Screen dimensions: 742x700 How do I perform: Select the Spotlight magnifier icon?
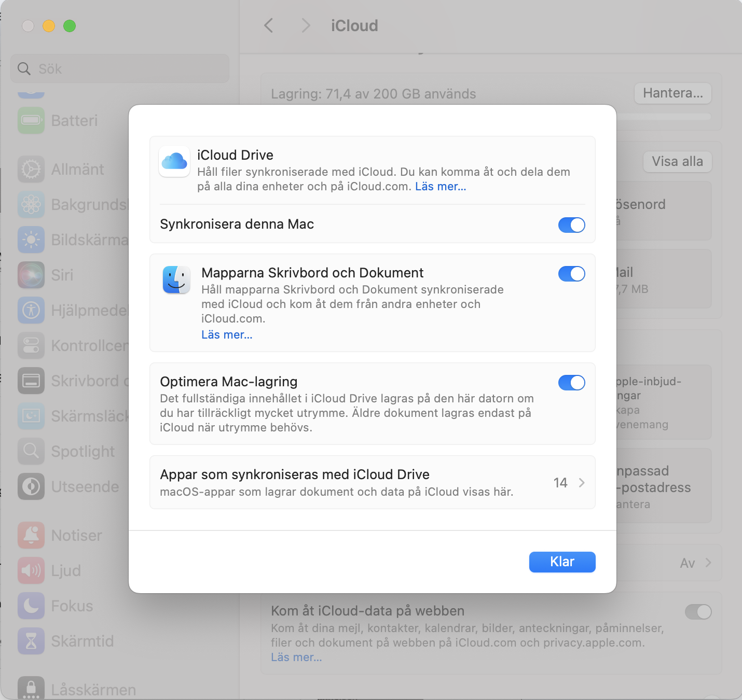pyautogui.click(x=31, y=451)
